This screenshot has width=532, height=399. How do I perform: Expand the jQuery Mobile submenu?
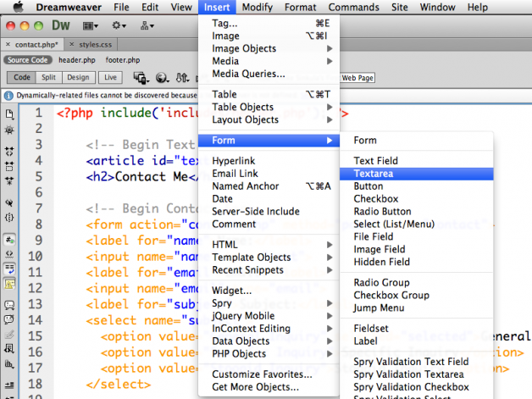coord(269,316)
